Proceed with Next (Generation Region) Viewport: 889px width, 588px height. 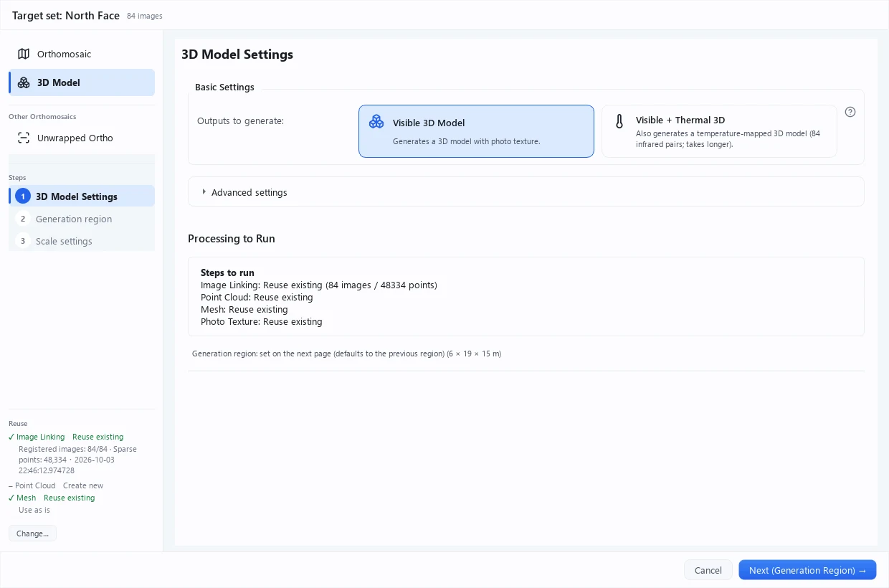pyautogui.click(x=807, y=570)
